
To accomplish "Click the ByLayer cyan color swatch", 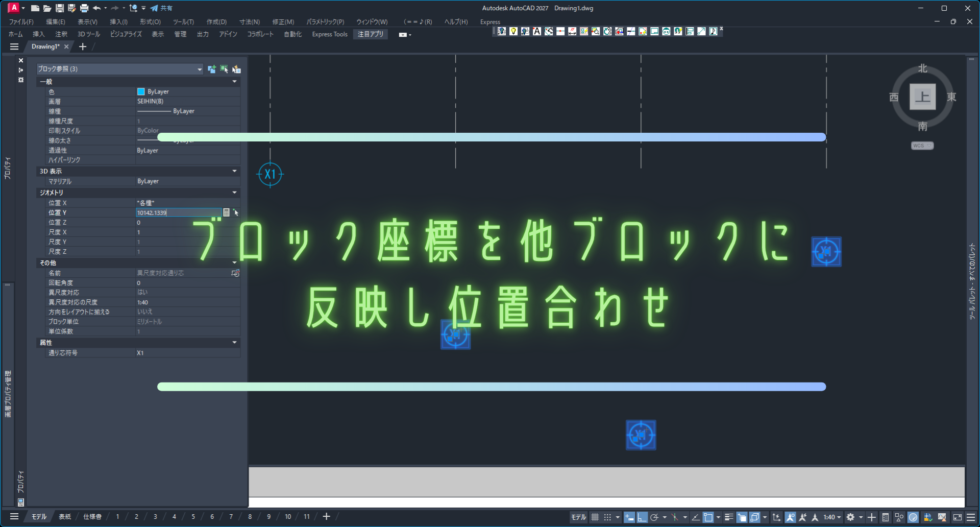I will (x=141, y=92).
